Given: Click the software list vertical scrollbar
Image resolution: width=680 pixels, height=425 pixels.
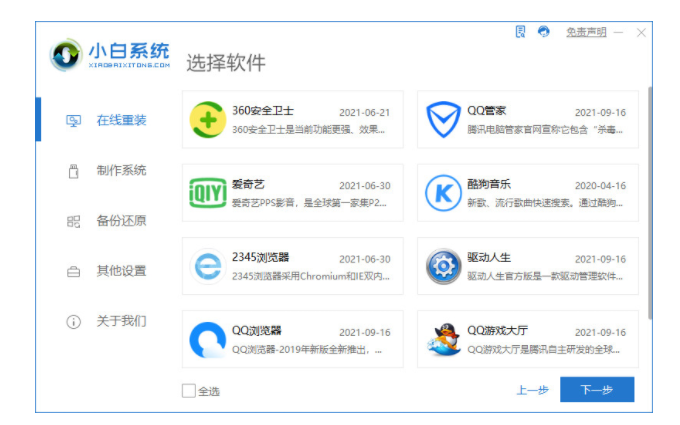Looking at the screenshot, I should (650, 203).
